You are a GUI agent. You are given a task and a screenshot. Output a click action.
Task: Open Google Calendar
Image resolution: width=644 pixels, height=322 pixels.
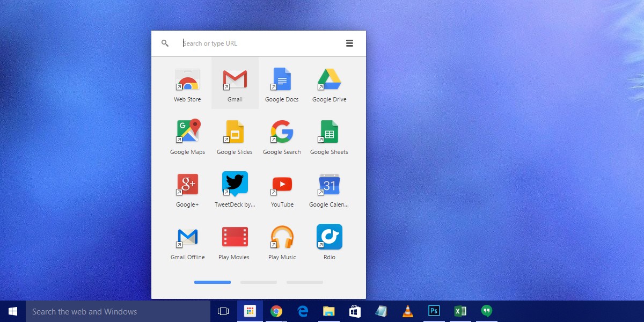pyautogui.click(x=329, y=185)
